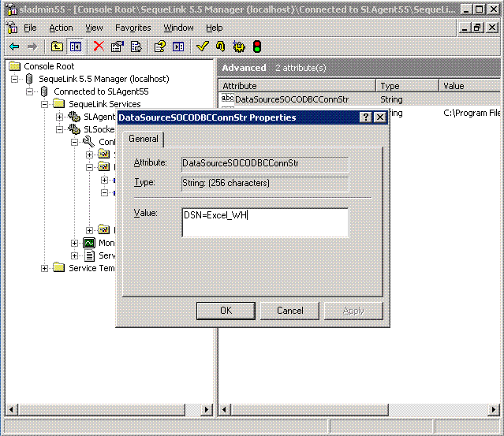The width and height of the screenshot is (504, 436).
Task: Click Cancel in Properties dialog
Action: (x=289, y=311)
